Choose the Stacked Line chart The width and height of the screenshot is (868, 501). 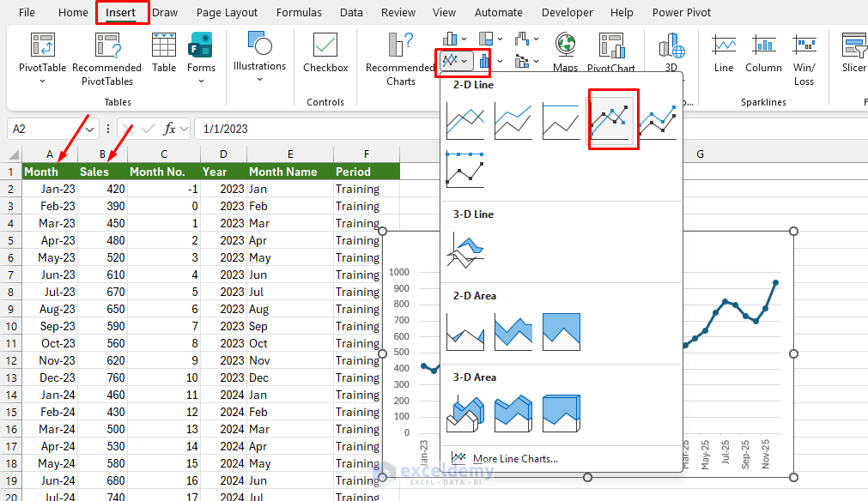click(513, 121)
